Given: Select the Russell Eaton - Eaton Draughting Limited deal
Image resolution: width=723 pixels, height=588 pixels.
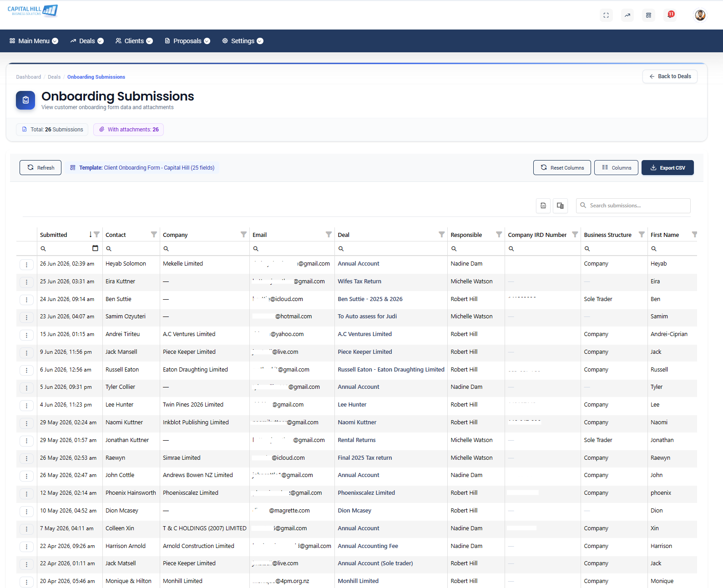Looking at the screenshot, I should tap(391, 370).
